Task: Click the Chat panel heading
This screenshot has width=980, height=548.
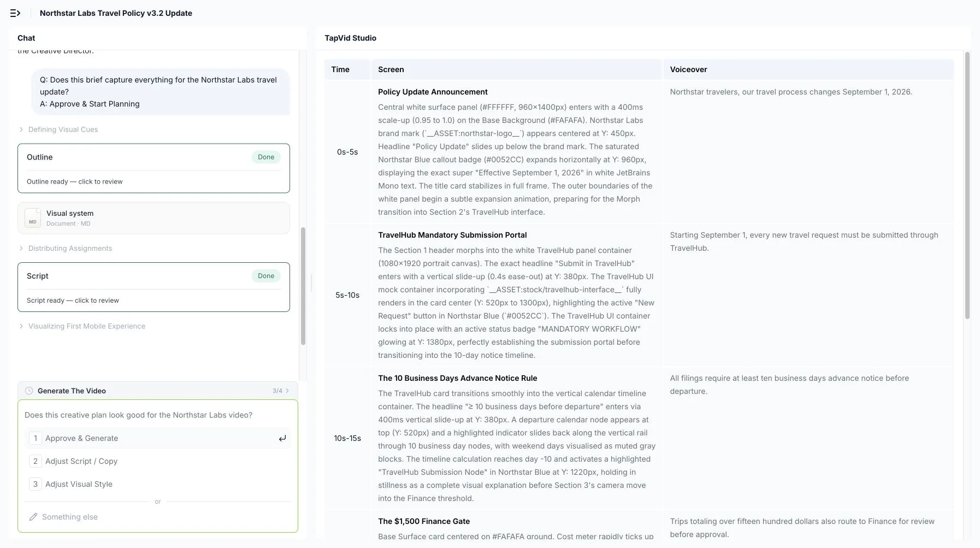Action: [26, 38]
